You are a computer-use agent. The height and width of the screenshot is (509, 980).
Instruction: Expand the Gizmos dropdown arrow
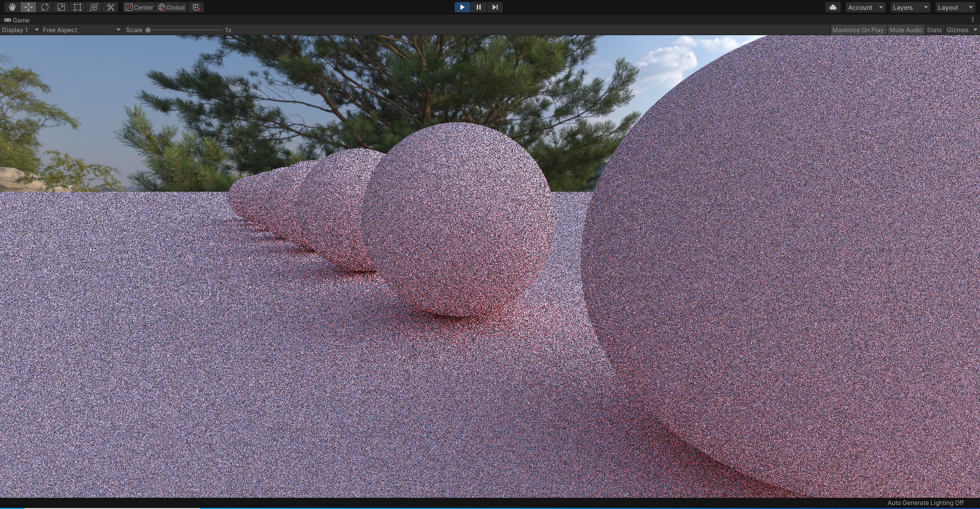pyautogui.click(x=975, y=30)
